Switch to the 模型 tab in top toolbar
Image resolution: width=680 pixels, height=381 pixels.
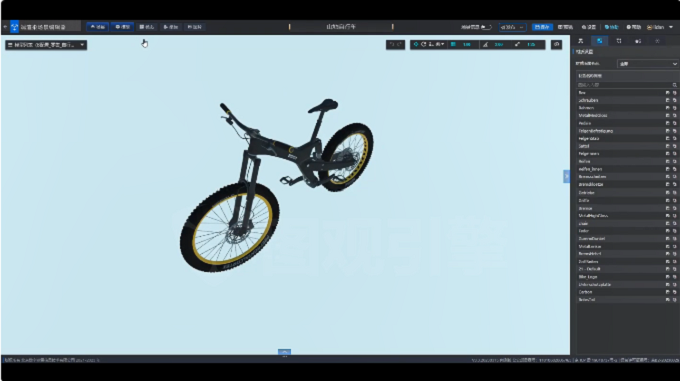coord(122,27)
